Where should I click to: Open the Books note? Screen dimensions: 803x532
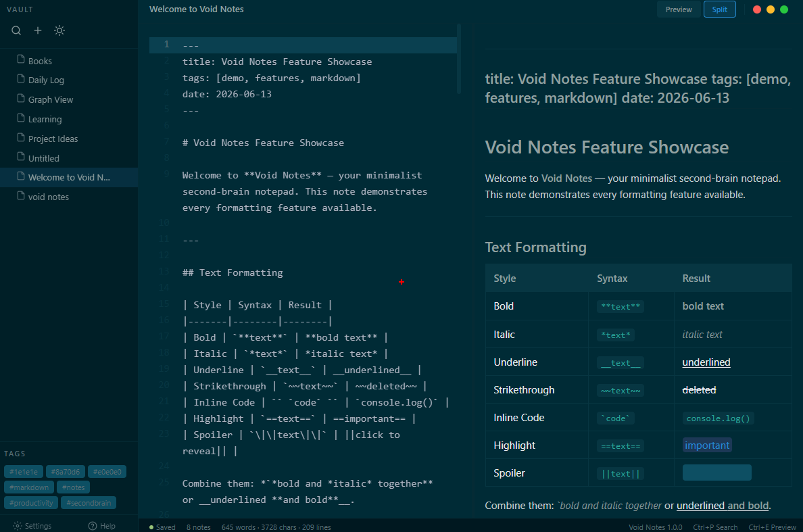69,60
